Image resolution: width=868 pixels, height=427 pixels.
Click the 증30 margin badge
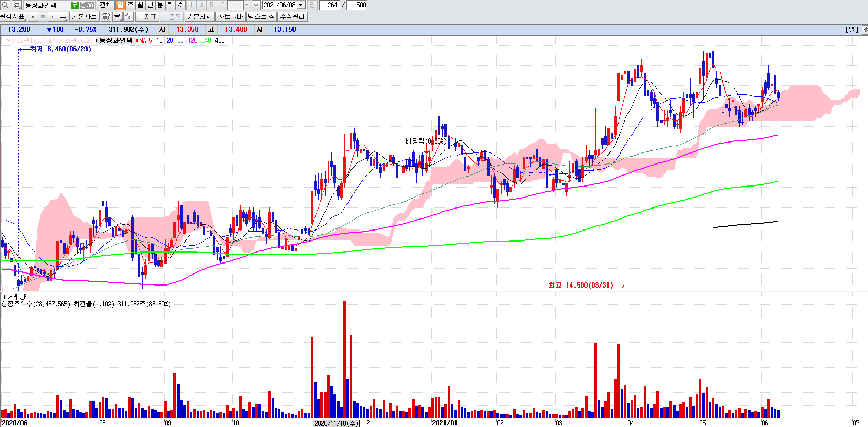click(x=86, y=5)
